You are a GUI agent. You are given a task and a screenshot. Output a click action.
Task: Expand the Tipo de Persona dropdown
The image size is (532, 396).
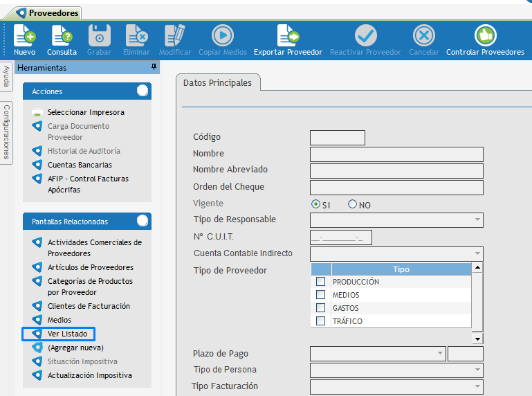pos(477,370)
